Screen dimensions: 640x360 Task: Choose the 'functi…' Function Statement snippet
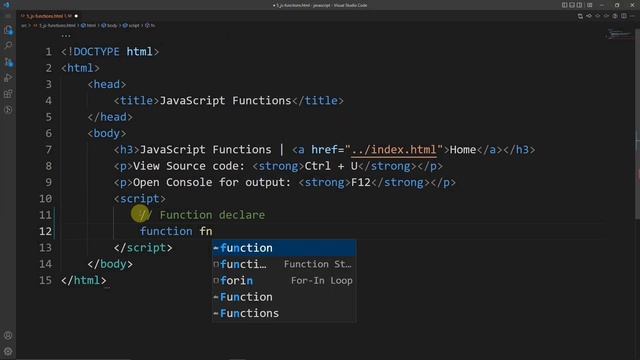(x=284, y=264)
